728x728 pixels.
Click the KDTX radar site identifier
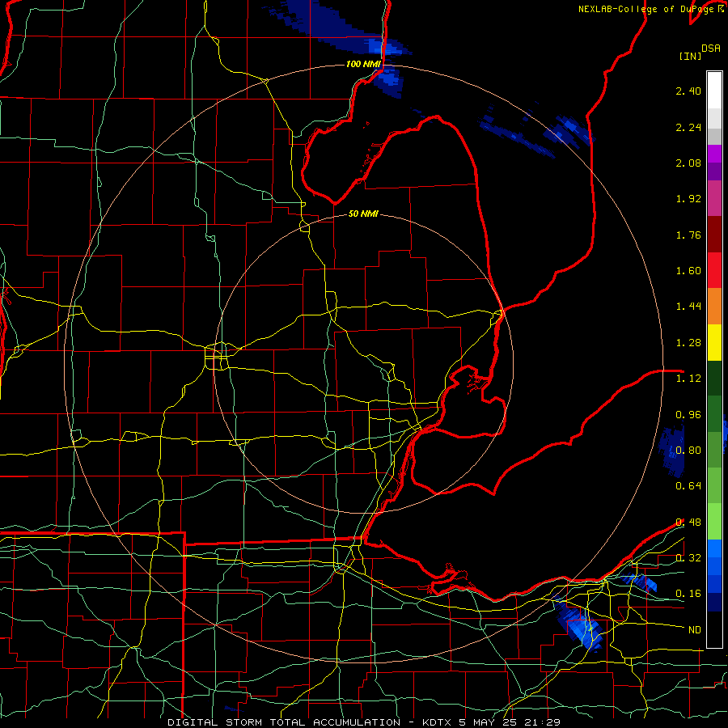click(x=438, y=722)
